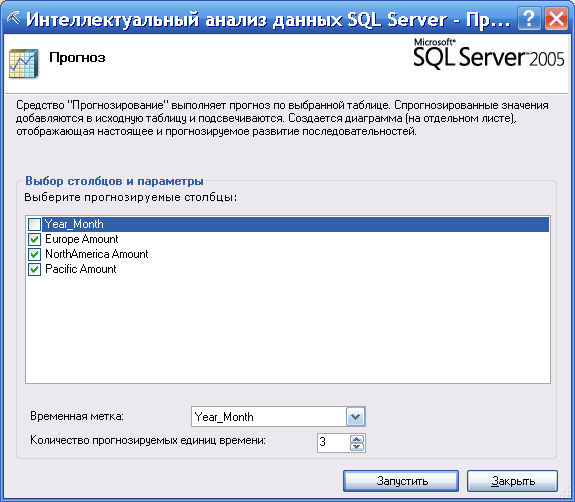Image resolution: width=575 pixels, height=502 pixels.
Task: Uncheck the NorthAmerica Amount checkbox
Action: pyautogui.click(x=34, y=254)
